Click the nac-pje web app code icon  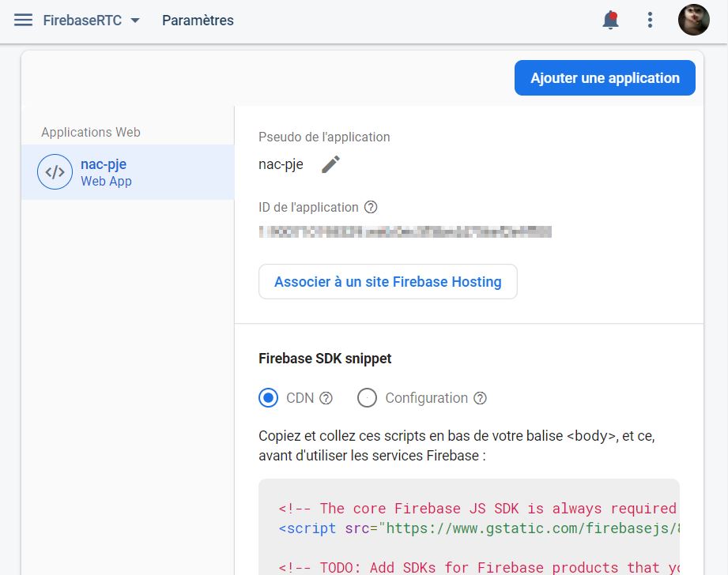[55, 171]
